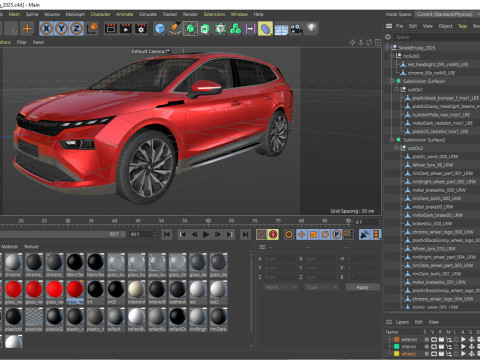Open viewport Filter menu
Image resolution: width=480 pixels, height=360 pixels.
[x=22, y=42]
